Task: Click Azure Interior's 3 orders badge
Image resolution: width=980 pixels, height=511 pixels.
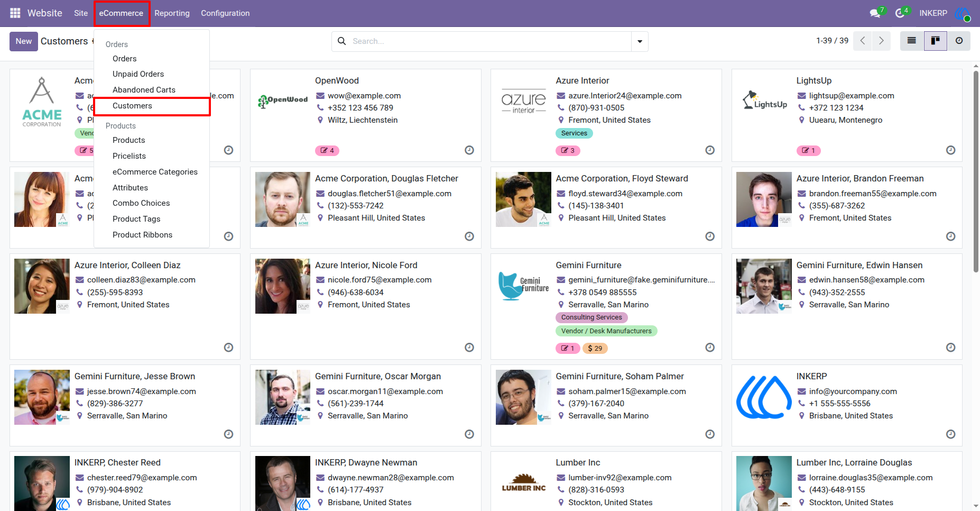Action: 568,151
